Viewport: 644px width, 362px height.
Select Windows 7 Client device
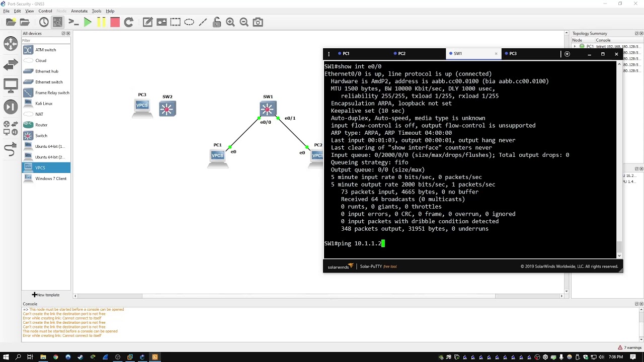click(46, 178)
